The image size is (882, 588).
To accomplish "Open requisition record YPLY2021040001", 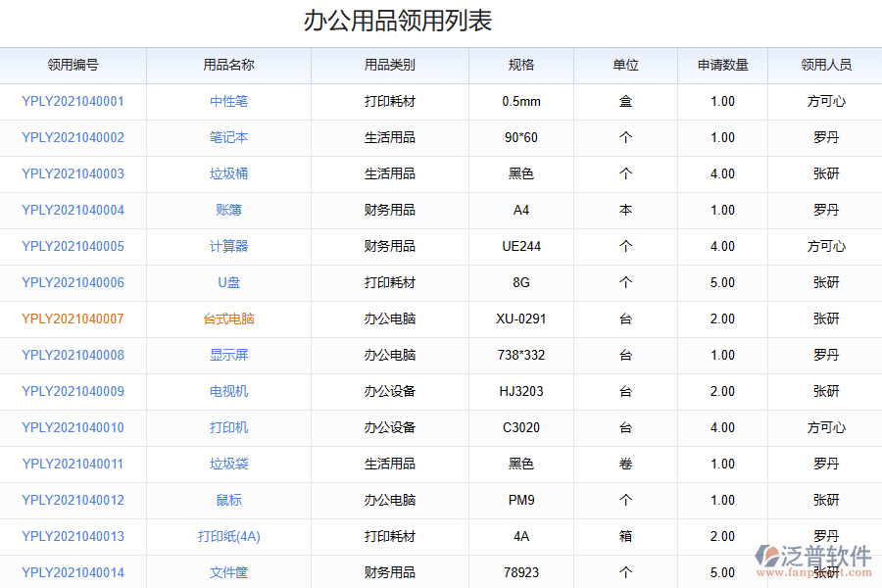I will pos(73,102).
